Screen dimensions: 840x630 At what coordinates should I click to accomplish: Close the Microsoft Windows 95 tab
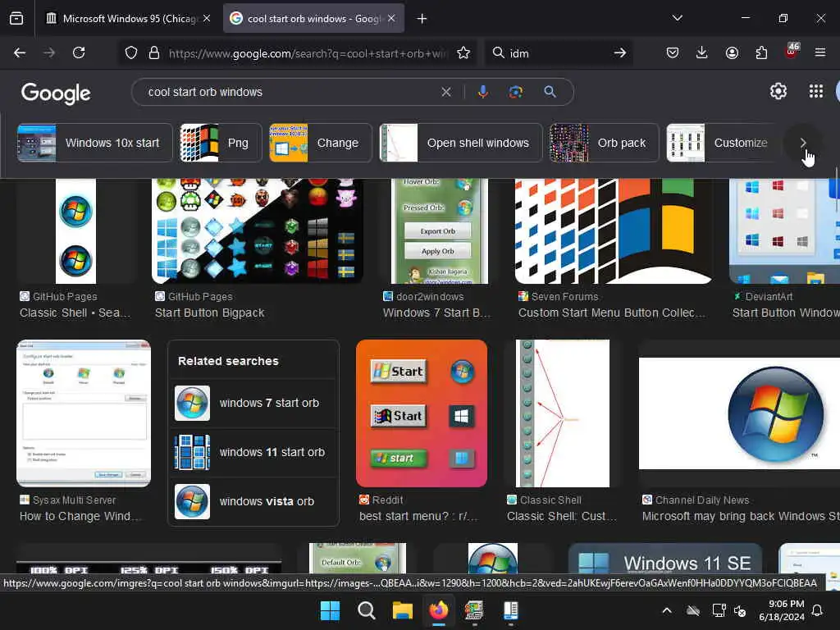207,18
